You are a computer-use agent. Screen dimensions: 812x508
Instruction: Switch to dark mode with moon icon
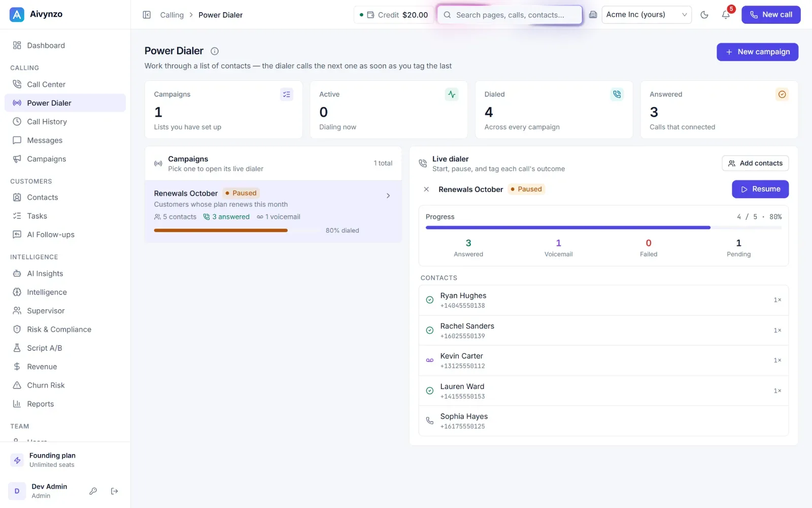coord(704,15)
